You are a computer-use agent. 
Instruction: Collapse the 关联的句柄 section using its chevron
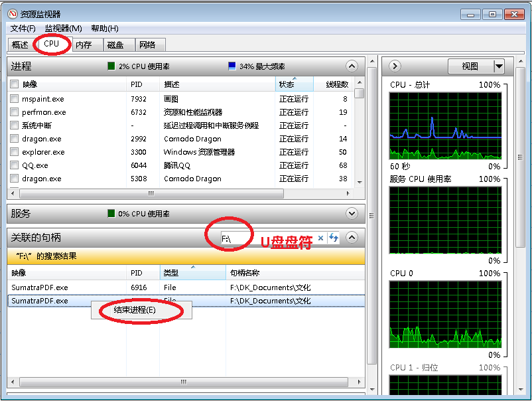(352, 237)
